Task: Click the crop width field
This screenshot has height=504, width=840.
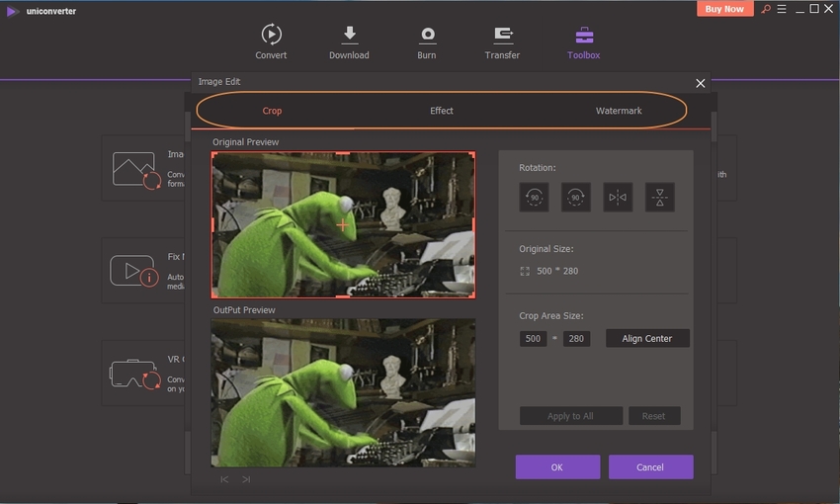Action: coord(533,338)
